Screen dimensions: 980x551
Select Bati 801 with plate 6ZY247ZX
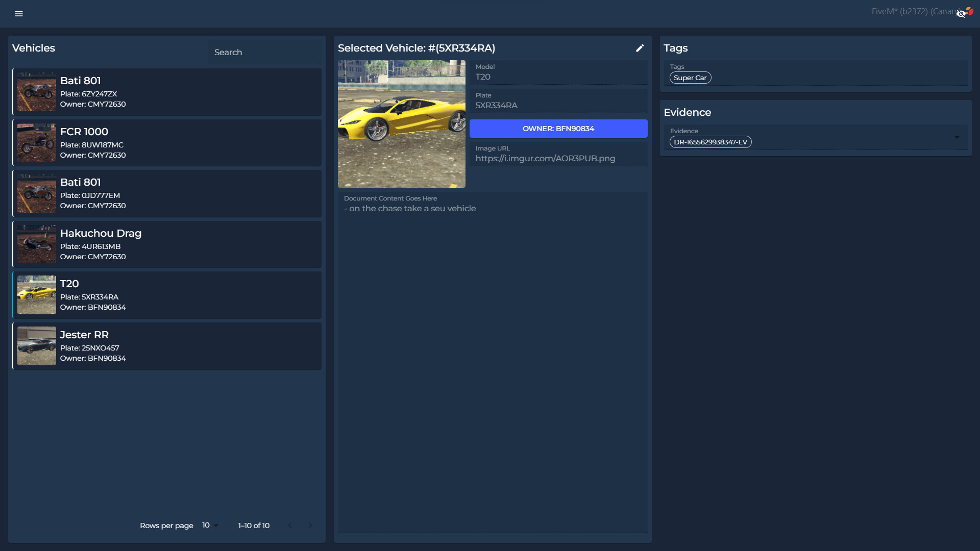coord(167,92)
